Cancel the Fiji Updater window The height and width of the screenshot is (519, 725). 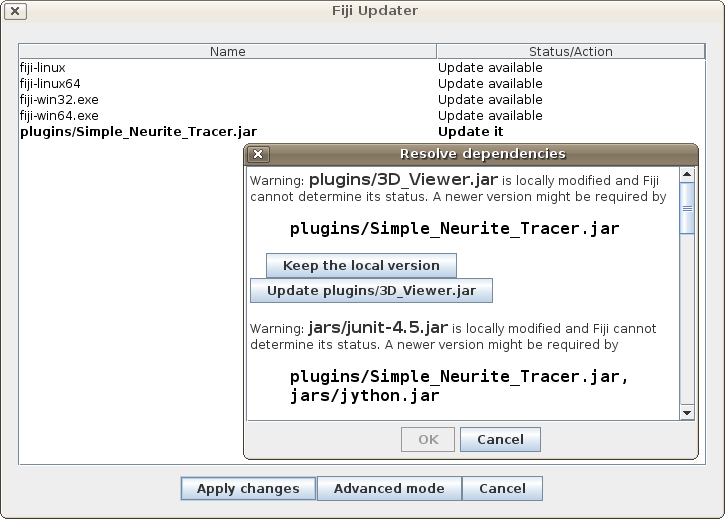(503, 488)
